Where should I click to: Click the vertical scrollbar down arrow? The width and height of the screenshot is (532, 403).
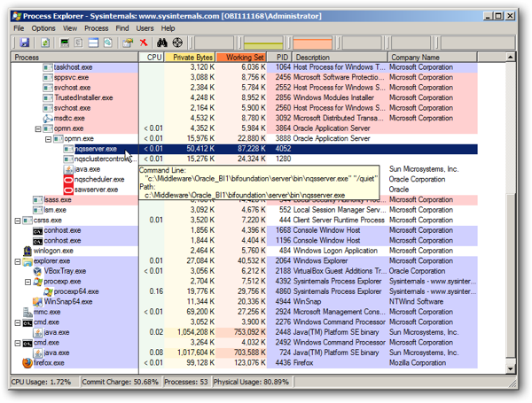pyautogui.click(x=511, y=368)
